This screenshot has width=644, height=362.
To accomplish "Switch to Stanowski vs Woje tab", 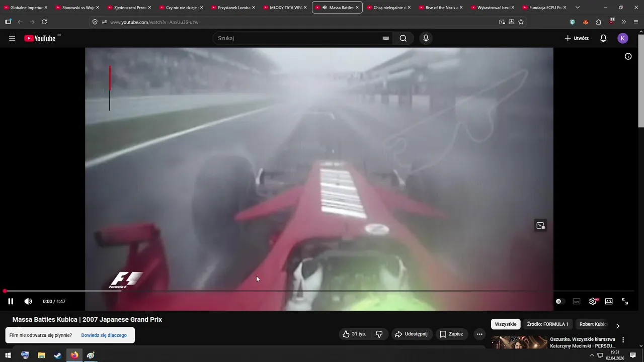I will [78, 8].
